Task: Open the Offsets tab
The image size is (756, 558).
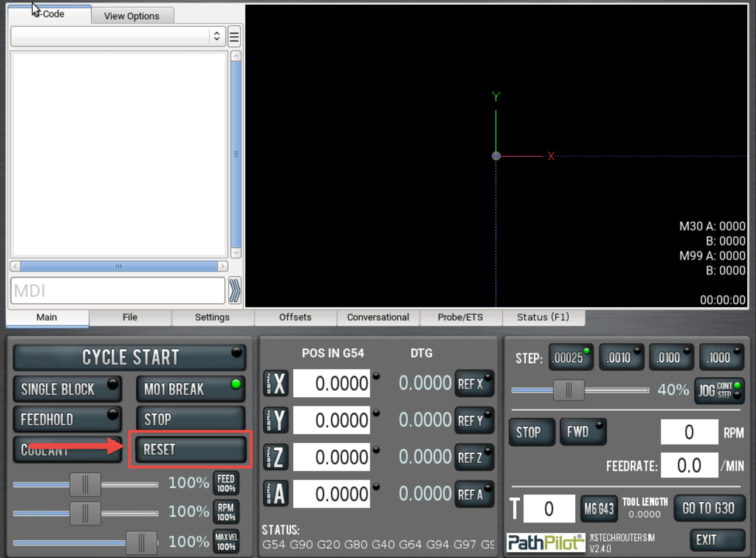Action: point(295,317)
